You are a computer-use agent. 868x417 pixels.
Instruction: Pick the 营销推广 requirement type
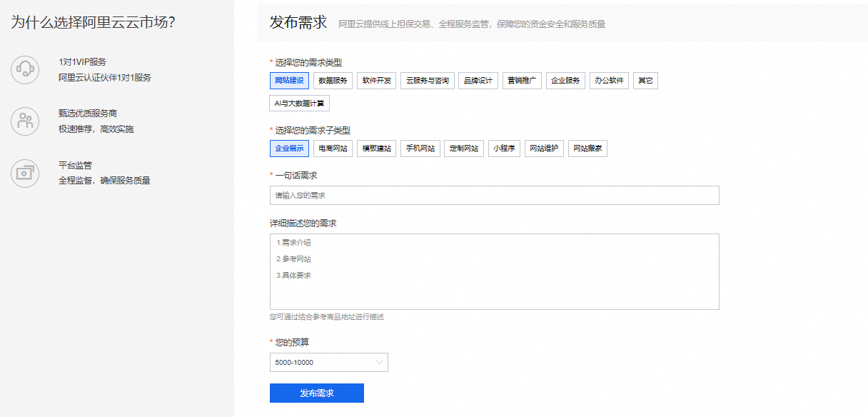(x=522, y=81)
